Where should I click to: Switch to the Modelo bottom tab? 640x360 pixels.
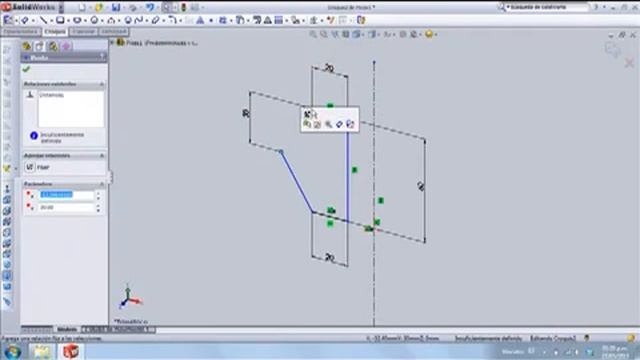coord(67,329)
